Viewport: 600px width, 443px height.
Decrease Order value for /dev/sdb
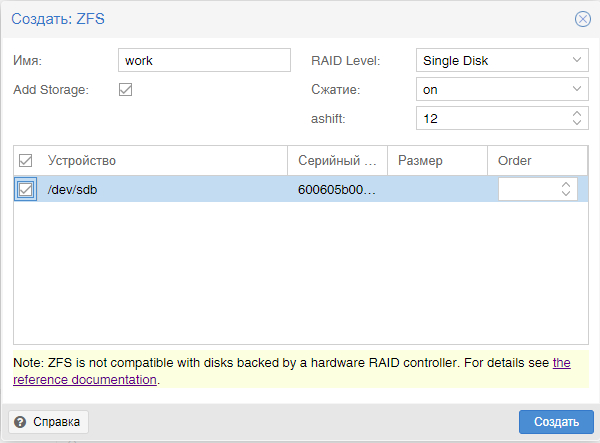pyautogui.click(x=566, y=193)
